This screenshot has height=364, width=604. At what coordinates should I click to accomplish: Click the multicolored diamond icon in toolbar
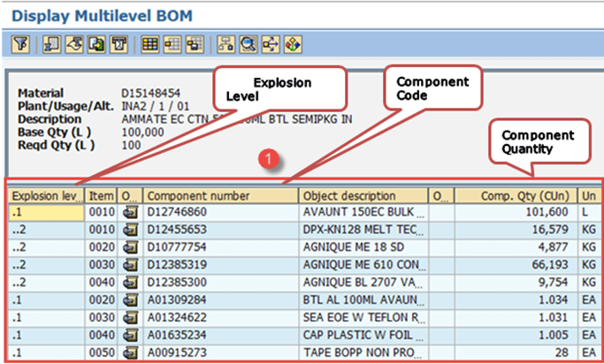click(x=291, y=43)
